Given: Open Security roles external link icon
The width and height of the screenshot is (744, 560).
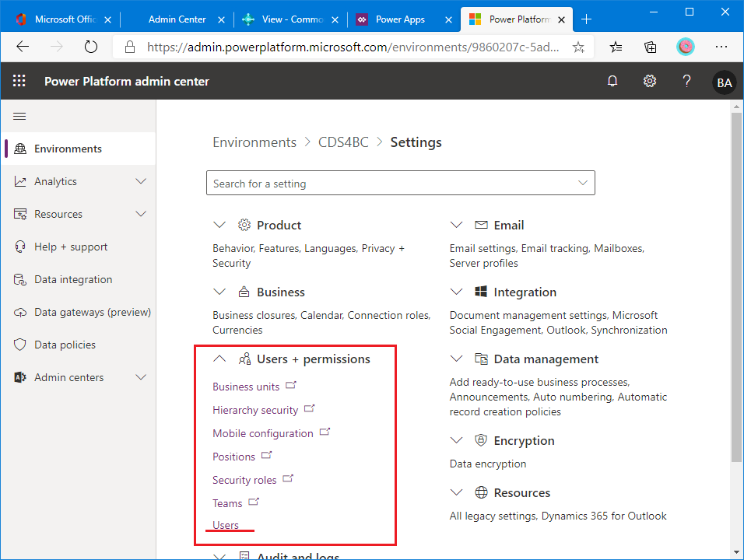Looking at the screenshot, I should click(x=288, y=478).
